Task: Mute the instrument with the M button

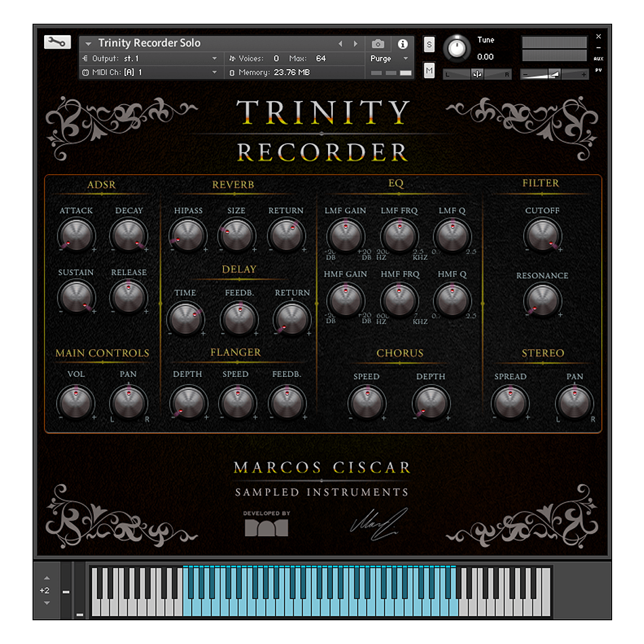Action: [x=429, y=70]
